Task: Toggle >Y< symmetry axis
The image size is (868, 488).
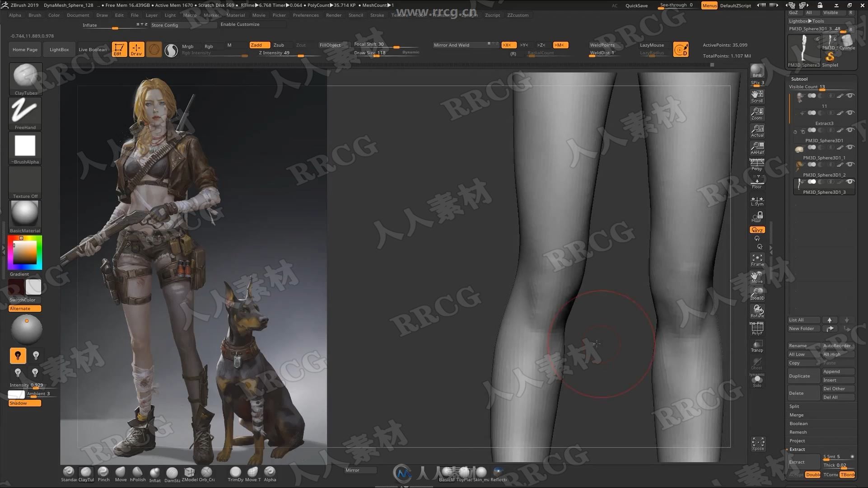Action: [x=524, y=45]
